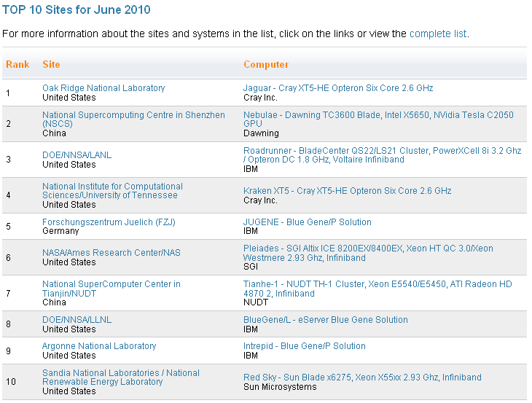The image size is (532, 403).
Task: Open National SuperComputer Center in Tianjin link
Action: click(112, 289)
